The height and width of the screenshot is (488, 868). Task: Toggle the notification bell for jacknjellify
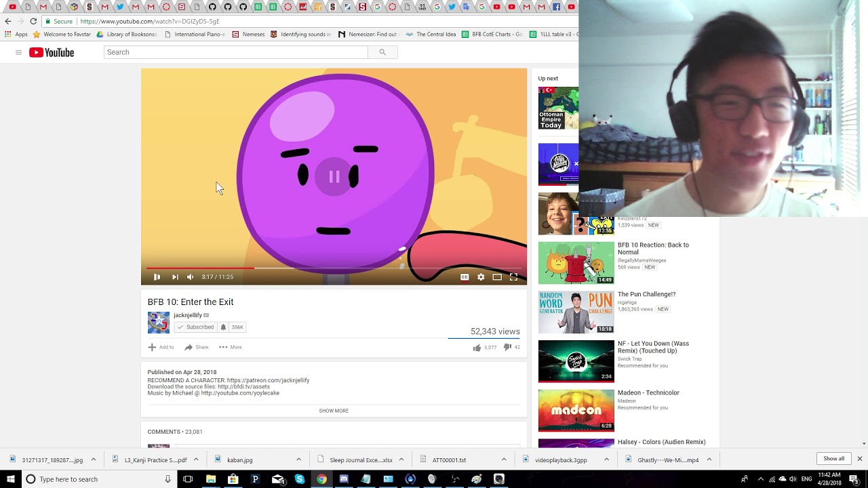tap(222, 327)
